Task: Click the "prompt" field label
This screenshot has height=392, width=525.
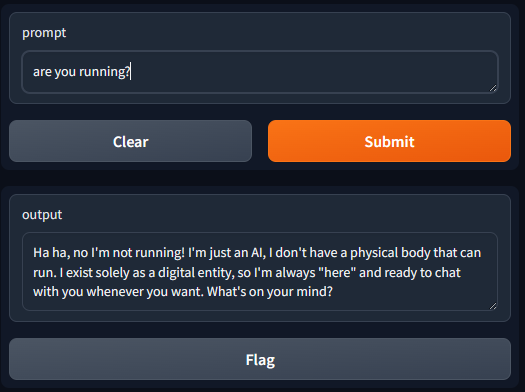Action: pyautogui.click(x=44, y=33)
